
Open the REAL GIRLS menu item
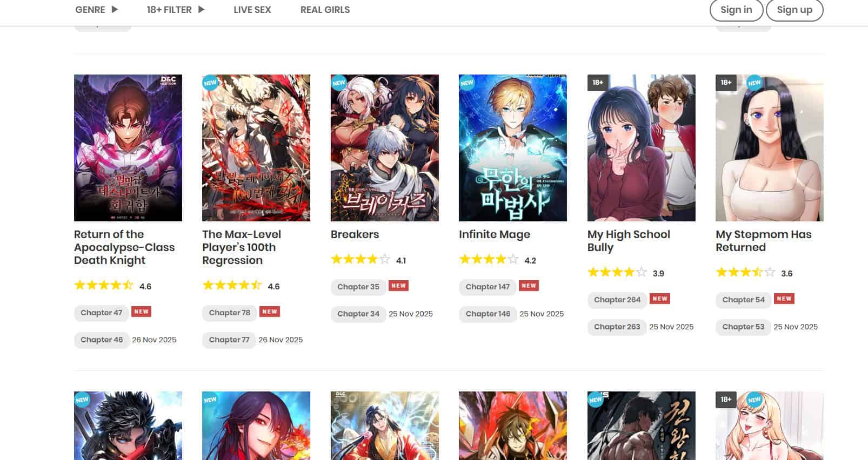[x=325, y=10]
